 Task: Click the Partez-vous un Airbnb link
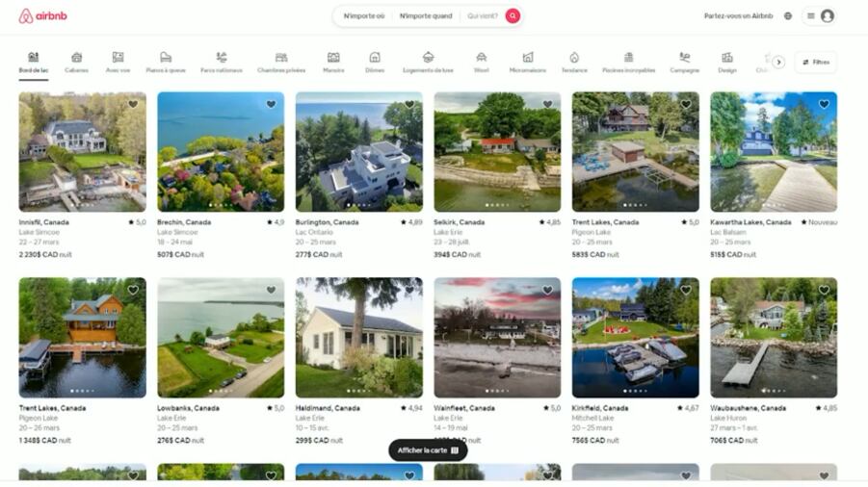[738, 16]
